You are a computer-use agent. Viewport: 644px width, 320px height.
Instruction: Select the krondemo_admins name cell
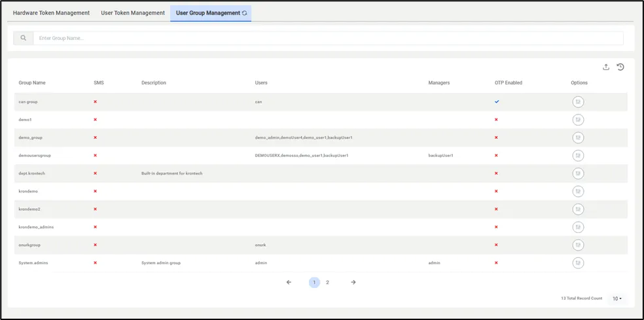[x=36, y=227]
